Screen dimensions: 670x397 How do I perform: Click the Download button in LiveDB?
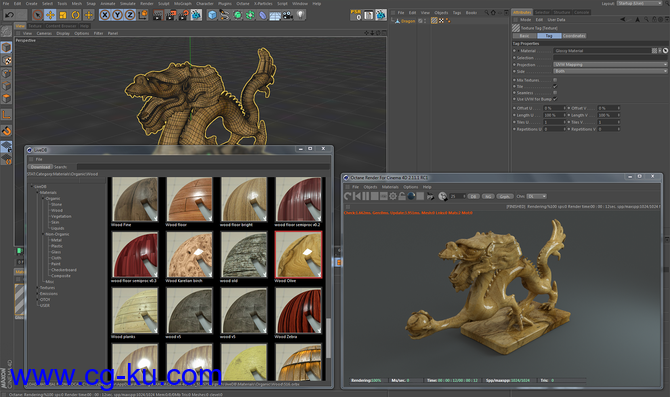click(40, 167)
